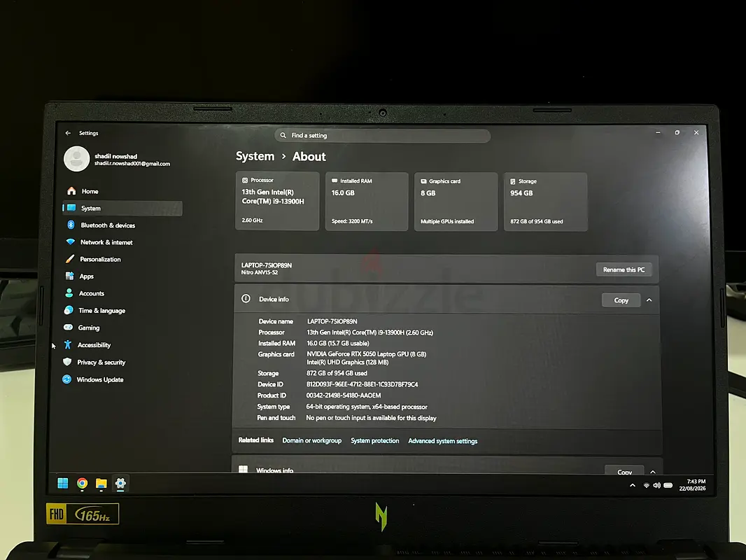The height and width of the screenshot is (560, 746).
Task: Click the Graphics card summary card
Action: [456, 202]
